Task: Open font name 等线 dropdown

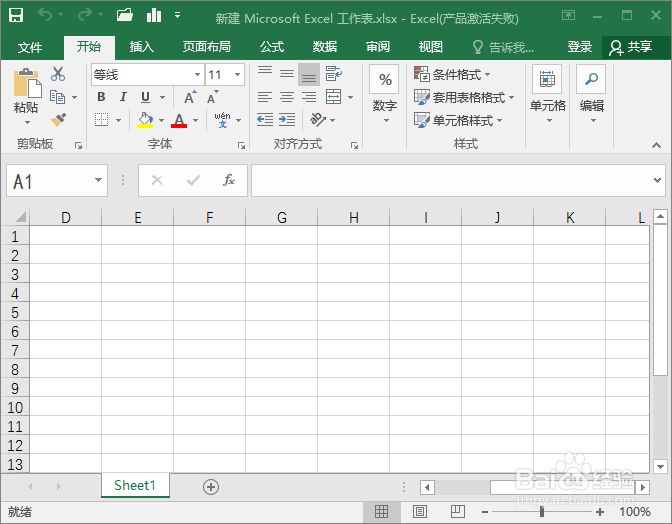Action: [x=197, y=75]
